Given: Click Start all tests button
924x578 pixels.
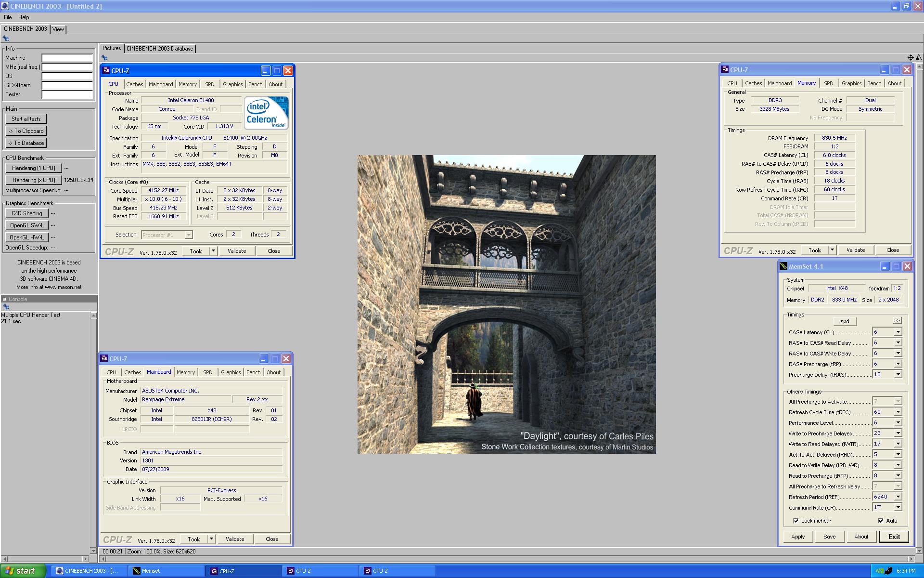Looking at the screenshot, I should pyautogui.click(x=26, y=119).
